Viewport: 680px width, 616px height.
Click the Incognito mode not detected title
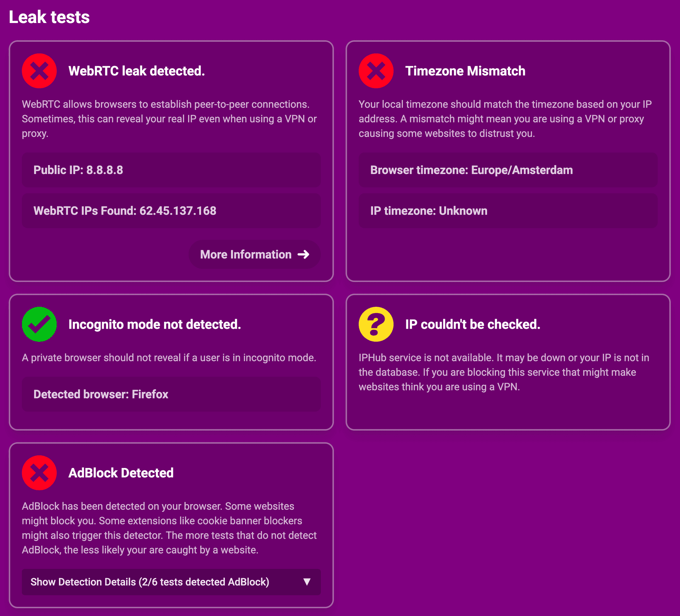tap(155, 324)
